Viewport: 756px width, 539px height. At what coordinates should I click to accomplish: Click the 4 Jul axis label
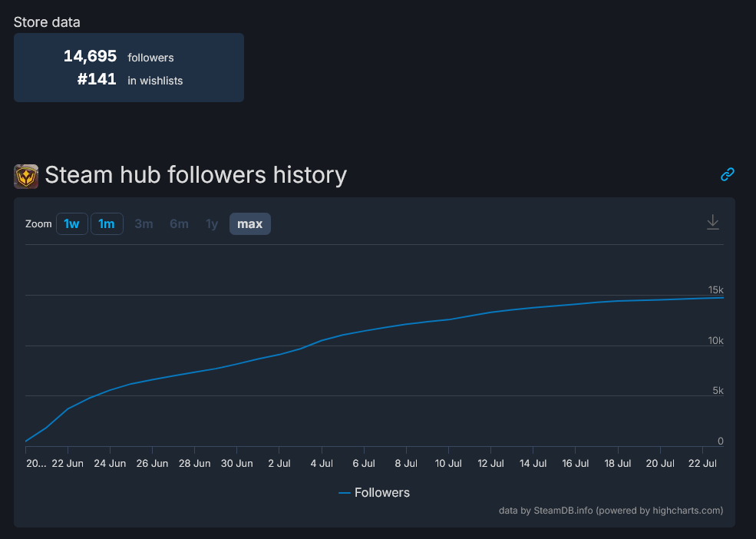tap(322, 464)
